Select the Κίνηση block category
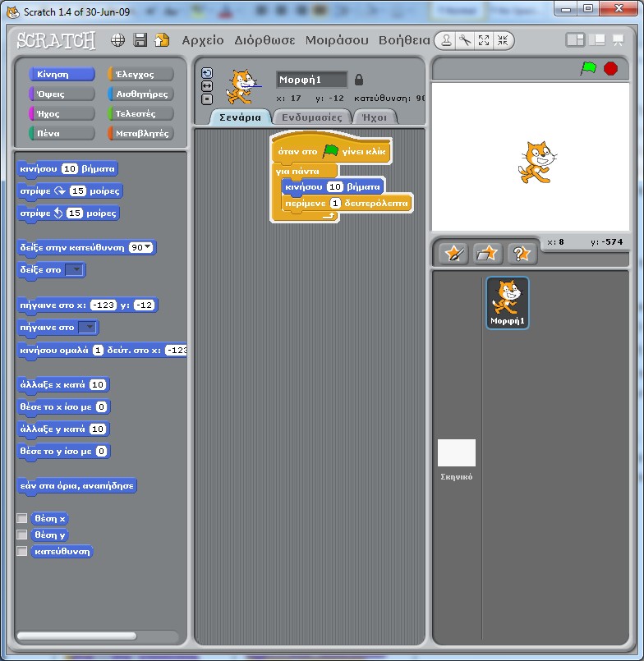Viewport: 644px width, 661px height. tap(62, 74)
